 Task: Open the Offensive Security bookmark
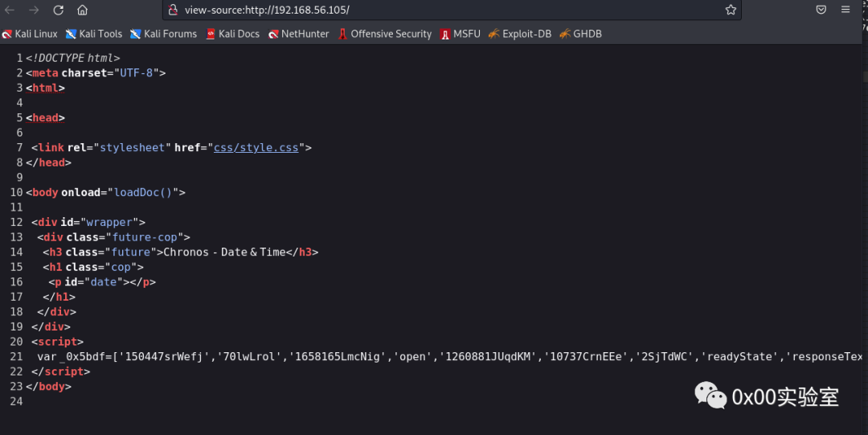click(x=385, y=34)
